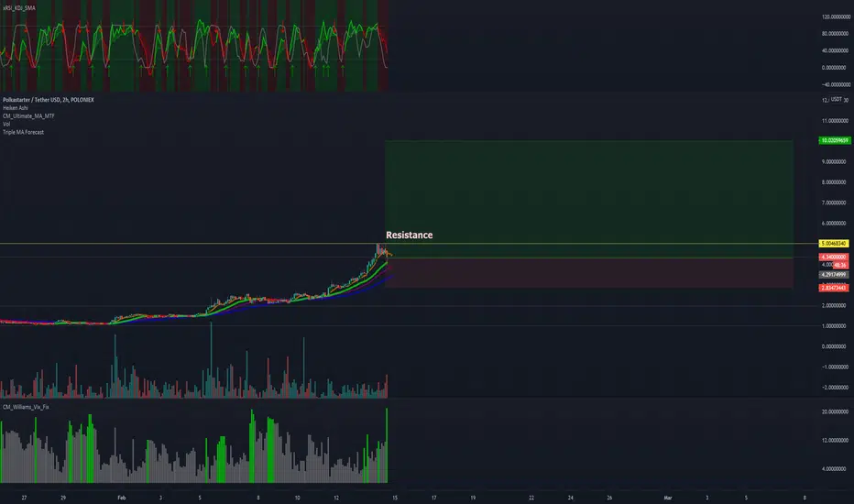Click the 27 date on time axis
This screenshot has width=854, height=504.
[24, 498]
